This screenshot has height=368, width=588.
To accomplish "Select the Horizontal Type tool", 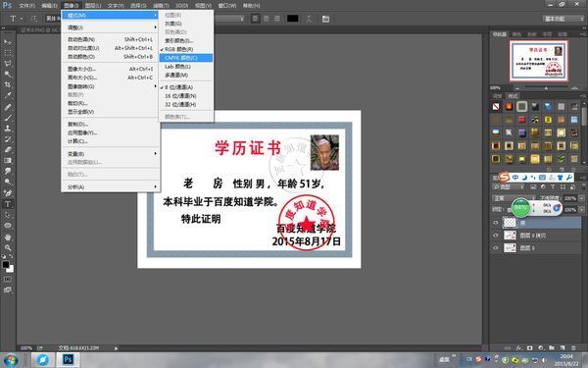I will [8, 204].
